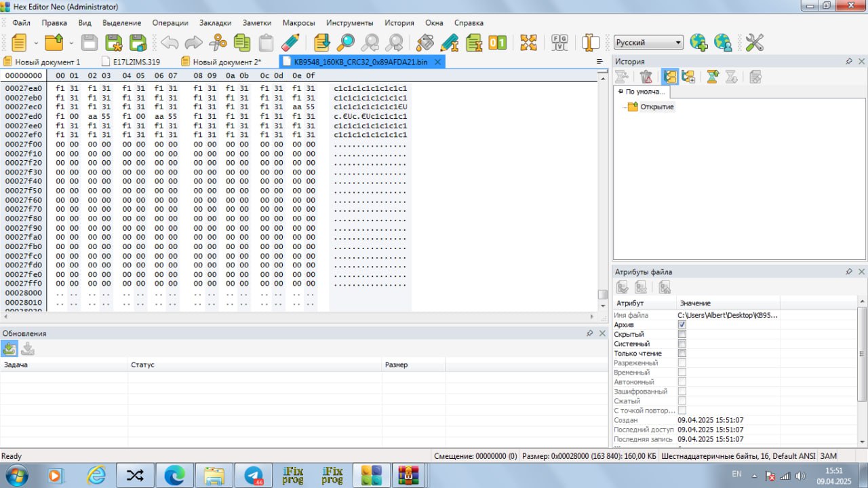
Task: Click the Open file folder icon
Action: pyautogui.click(x=54, y=43)
